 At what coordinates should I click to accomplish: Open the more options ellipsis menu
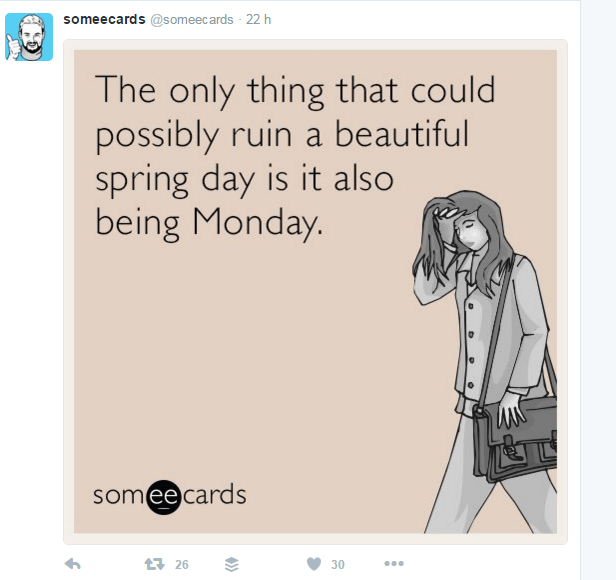click(394, 564)
